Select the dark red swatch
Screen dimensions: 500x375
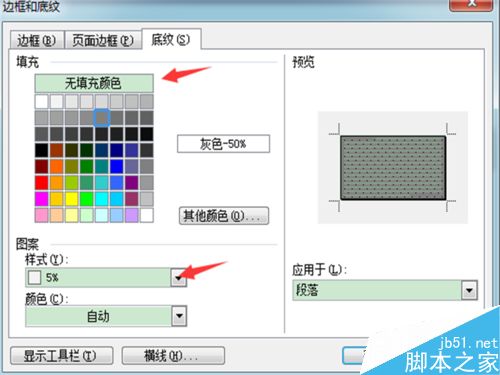42,166
